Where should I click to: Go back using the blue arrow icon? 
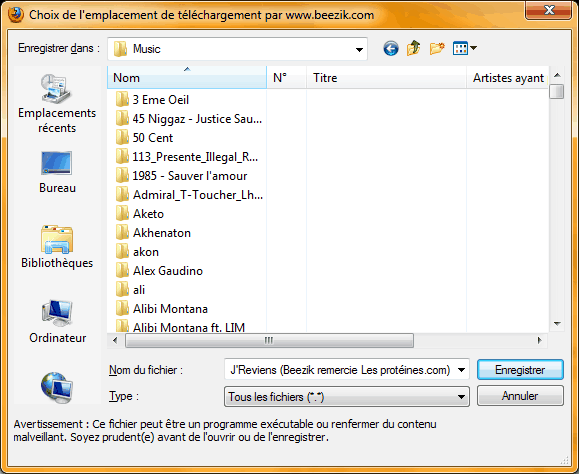[x=391, y=48]
